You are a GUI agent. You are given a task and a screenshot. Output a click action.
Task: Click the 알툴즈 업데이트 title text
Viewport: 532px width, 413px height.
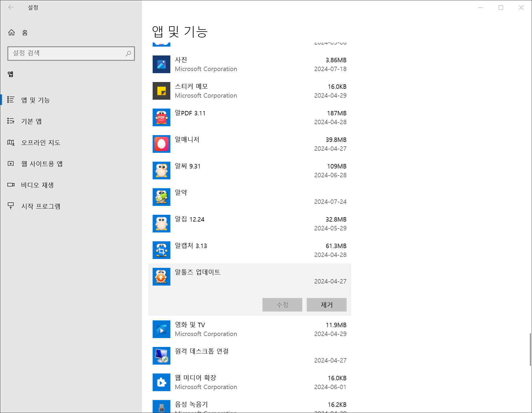click(x=198, y=272)
